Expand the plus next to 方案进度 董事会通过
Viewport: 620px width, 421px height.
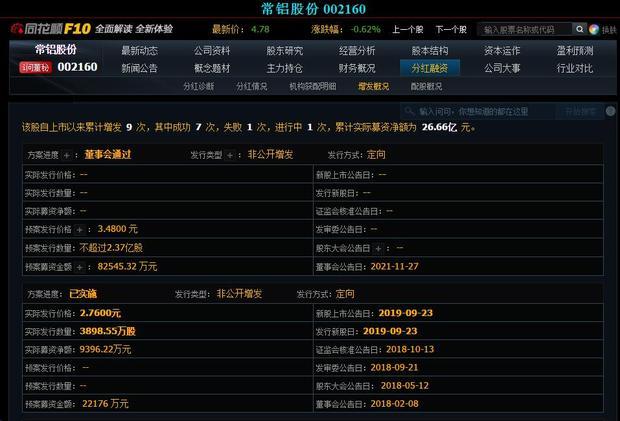click(x=67, y=155)
